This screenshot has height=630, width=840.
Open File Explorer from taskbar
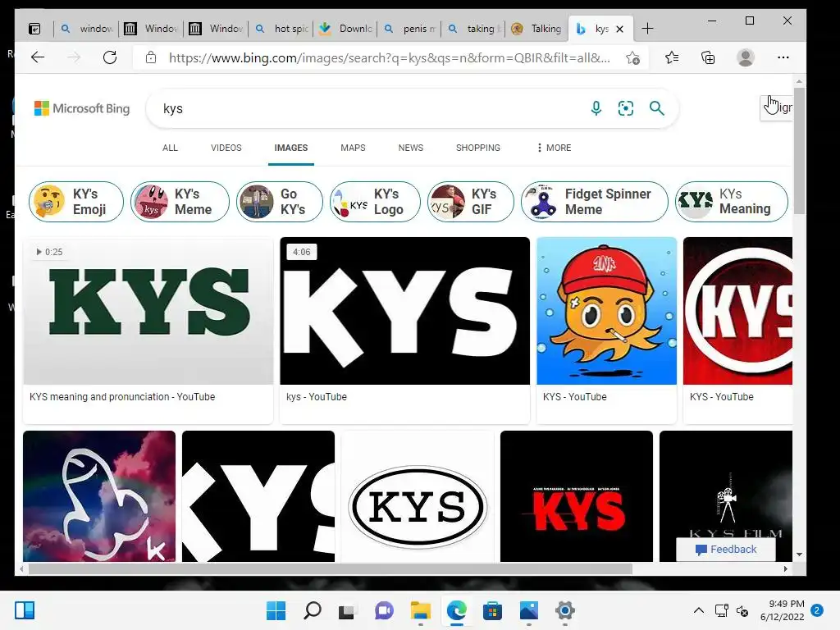pos(421,610)
